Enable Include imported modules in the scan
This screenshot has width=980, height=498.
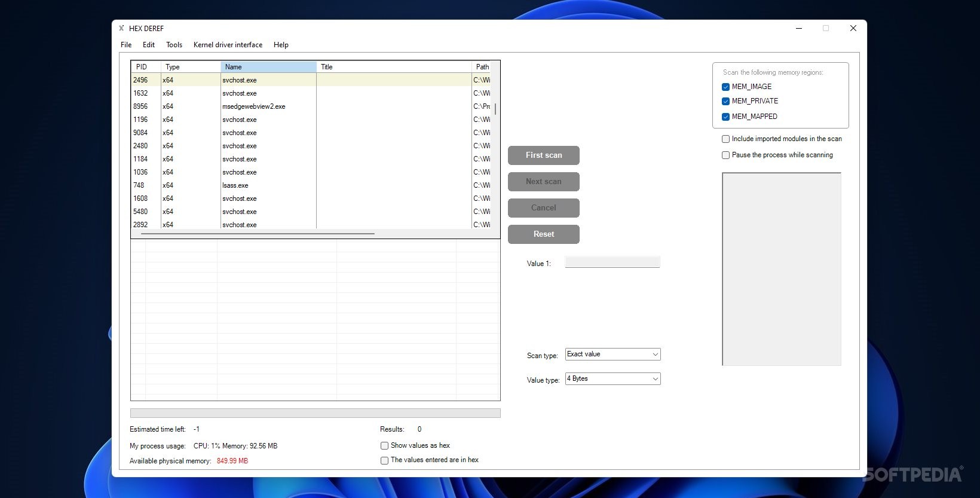point(725,139)
